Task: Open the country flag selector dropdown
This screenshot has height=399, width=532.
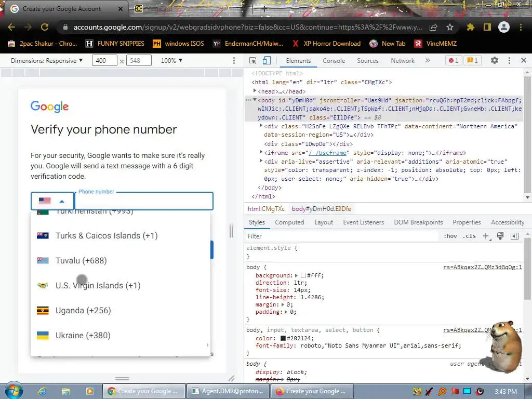Action: tap(52, 201)
